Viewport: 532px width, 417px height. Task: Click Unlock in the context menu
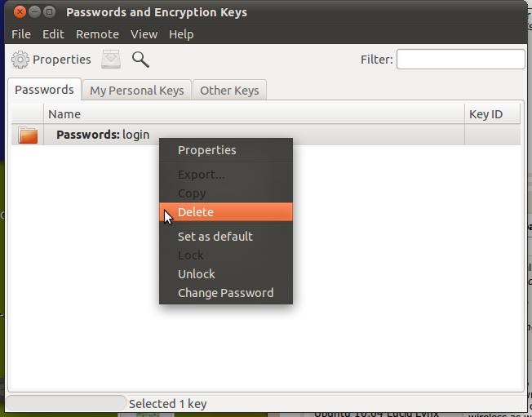click(197, 274)
